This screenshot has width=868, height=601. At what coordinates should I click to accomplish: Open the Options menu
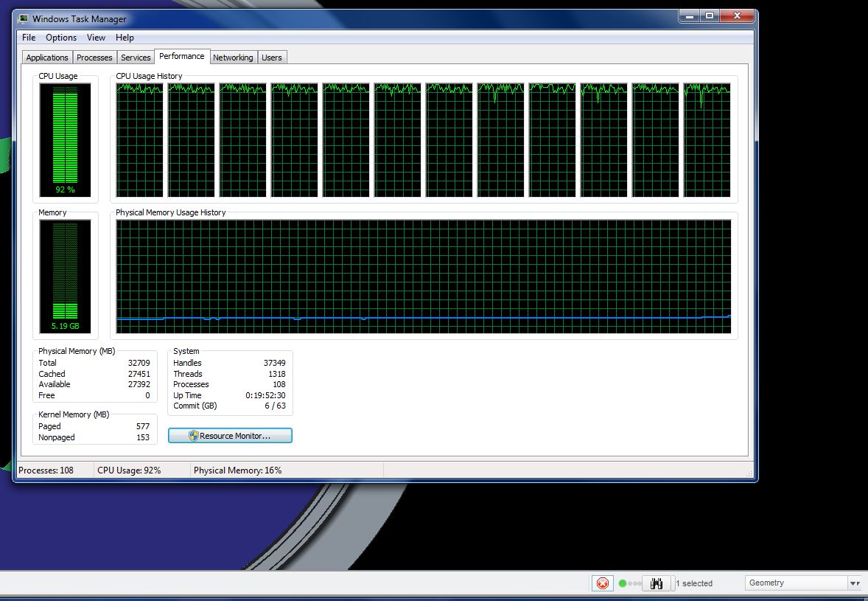click(61, 38)
